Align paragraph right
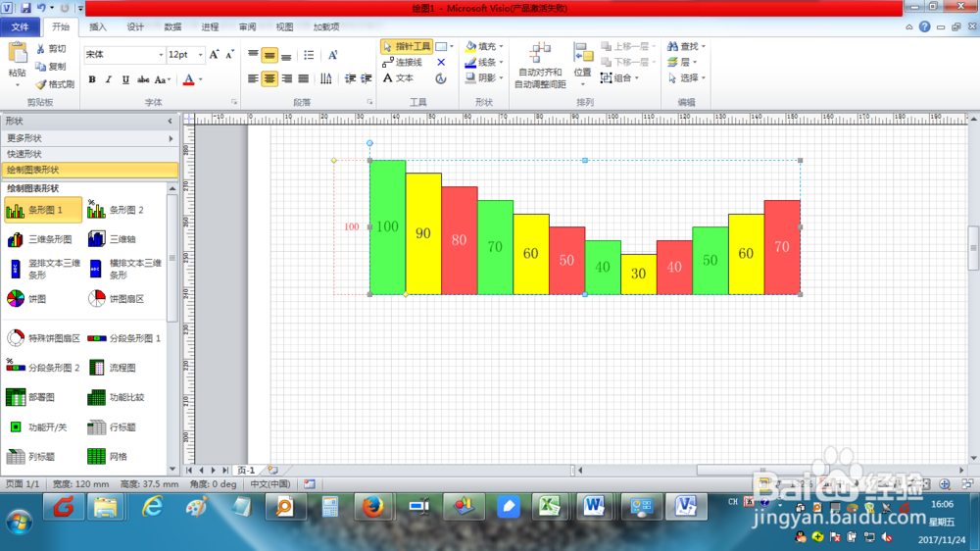The image size is (980, 551). pos(286,78)
